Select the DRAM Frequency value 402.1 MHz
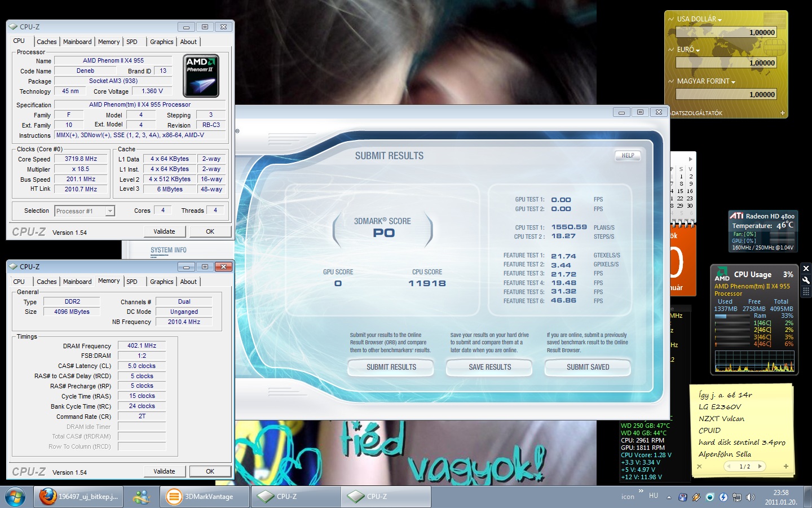 coord(142,346)
